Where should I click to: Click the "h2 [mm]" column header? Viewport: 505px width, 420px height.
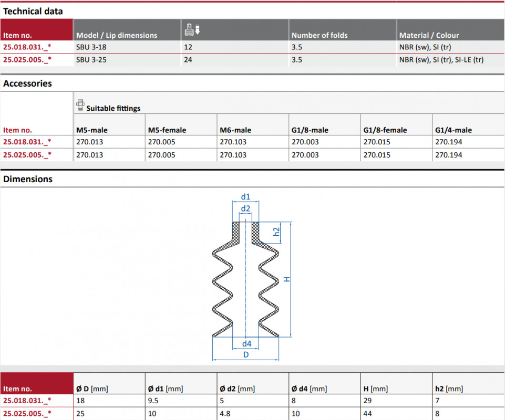[x=449, y=389]
